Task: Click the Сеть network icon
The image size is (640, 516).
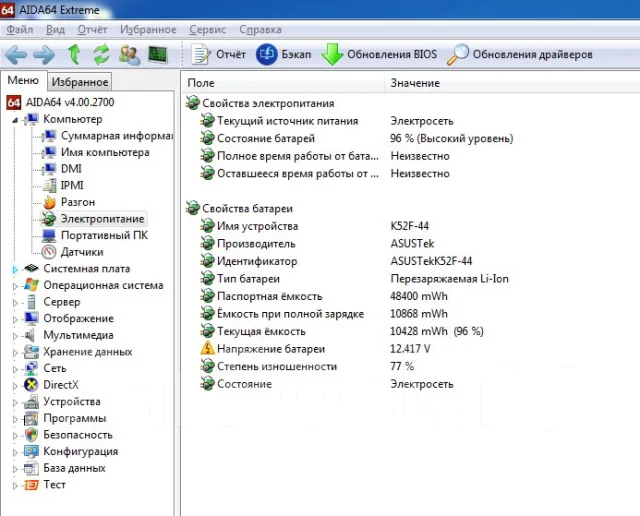Action: [31, 368]
